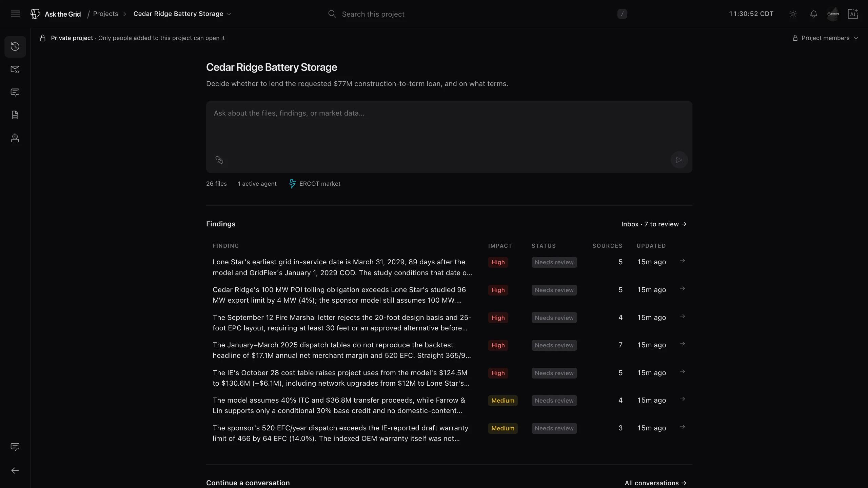Go to Projects breadcrumb
The width and height of the screenshot is (868, 488).
tap(105, 14)
